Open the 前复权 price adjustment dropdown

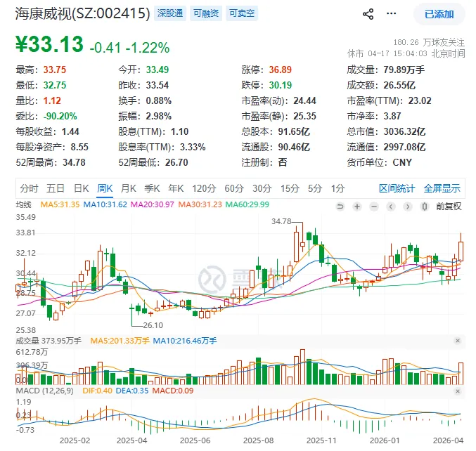click(x=449, y=207)
